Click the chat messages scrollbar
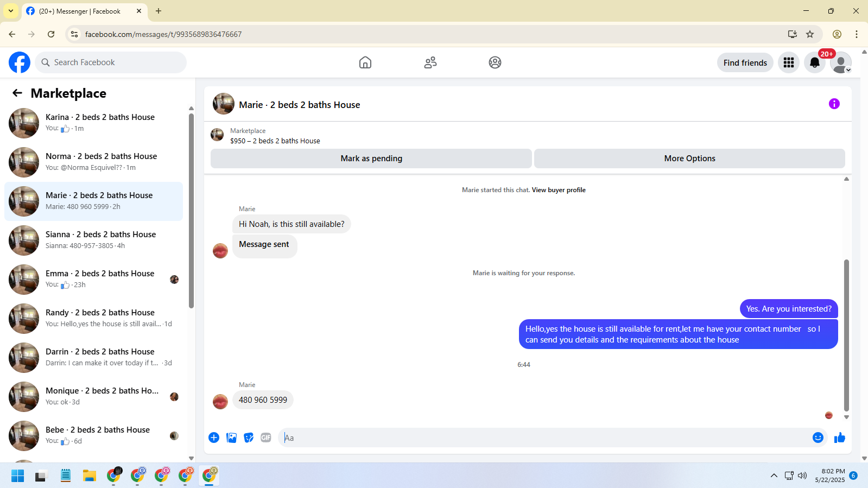Image resolution: width=868 pixels, height=488 pixels. (846, 335)
